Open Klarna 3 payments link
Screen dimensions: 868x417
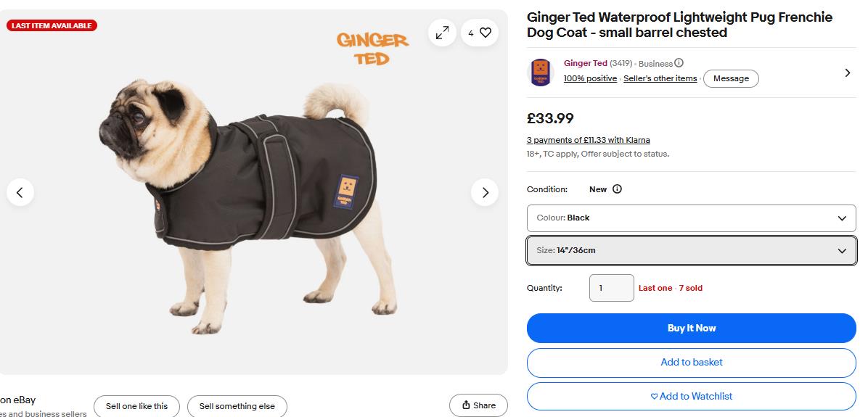[588, 140]
